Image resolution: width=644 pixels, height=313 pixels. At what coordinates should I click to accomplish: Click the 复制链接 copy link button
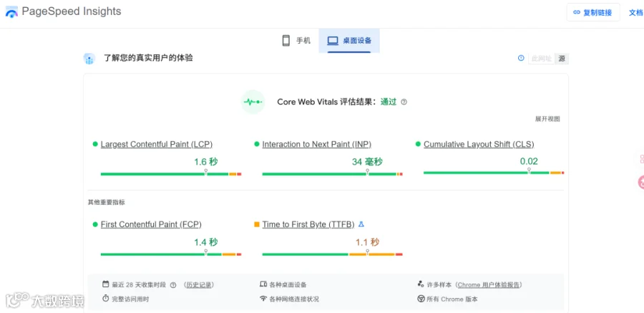click(x=593, y=13)
